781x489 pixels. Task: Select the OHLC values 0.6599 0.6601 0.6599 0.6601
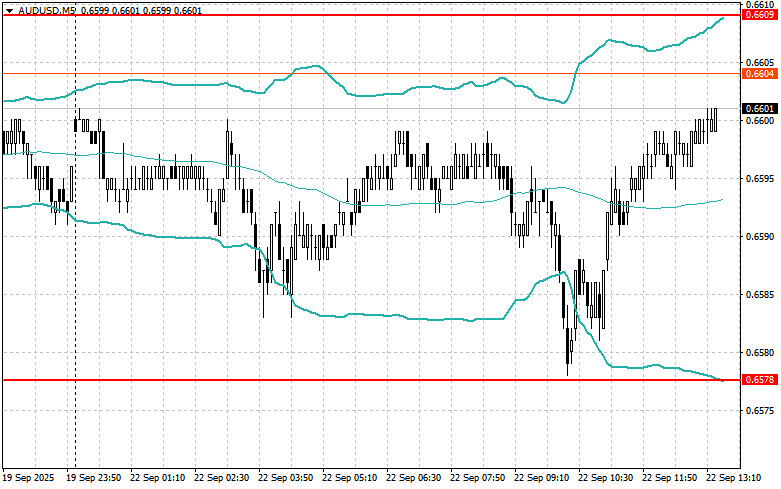point(141,10)
